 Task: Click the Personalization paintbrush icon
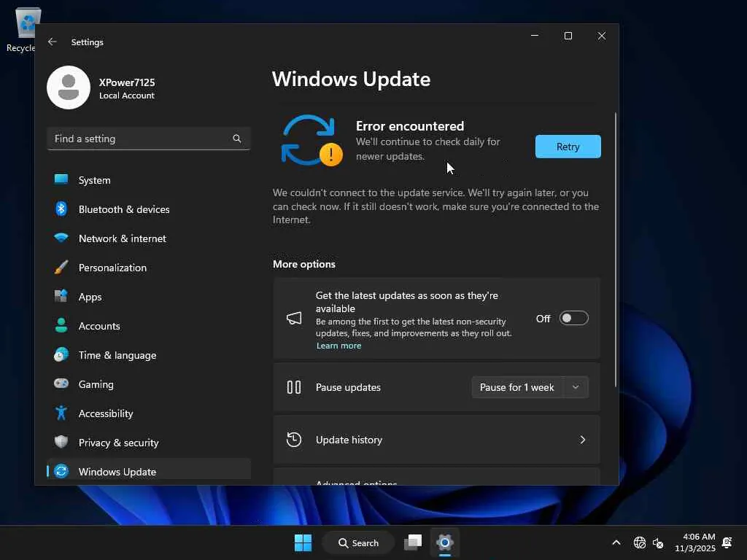point(61,267)
